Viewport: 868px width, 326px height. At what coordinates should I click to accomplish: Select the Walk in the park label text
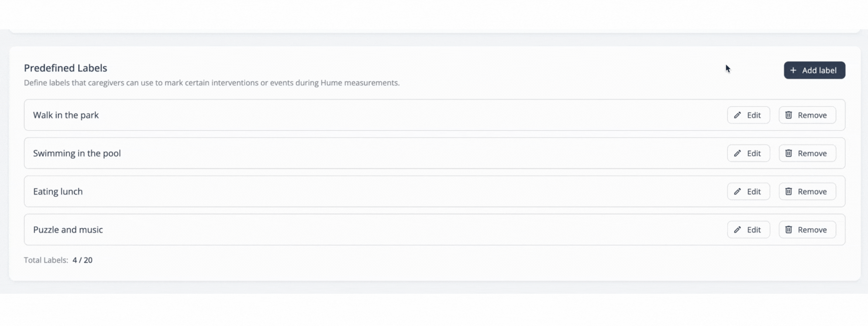66,115
